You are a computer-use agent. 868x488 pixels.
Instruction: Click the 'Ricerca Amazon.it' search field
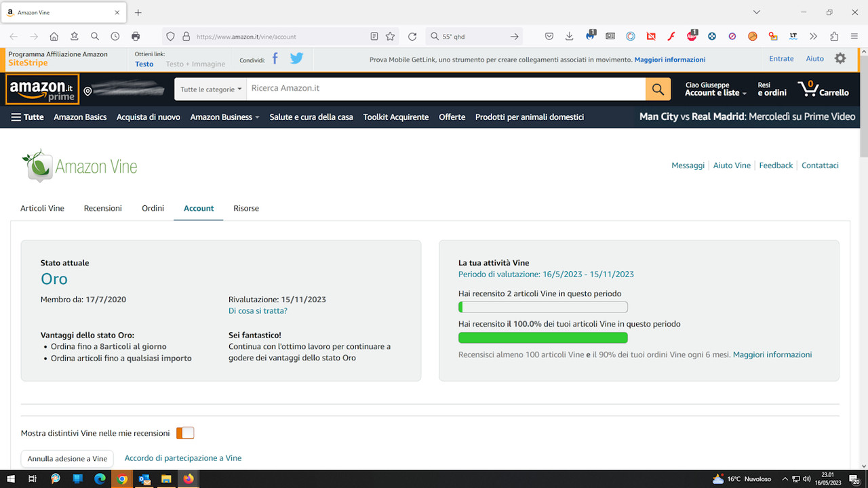(444, 89)
